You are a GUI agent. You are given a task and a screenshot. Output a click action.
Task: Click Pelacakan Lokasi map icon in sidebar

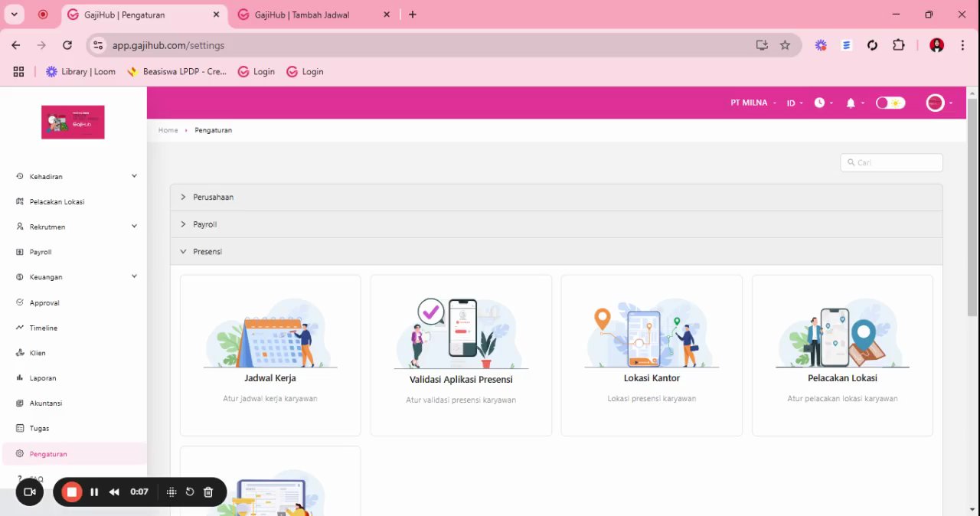[x=20, y=202]
